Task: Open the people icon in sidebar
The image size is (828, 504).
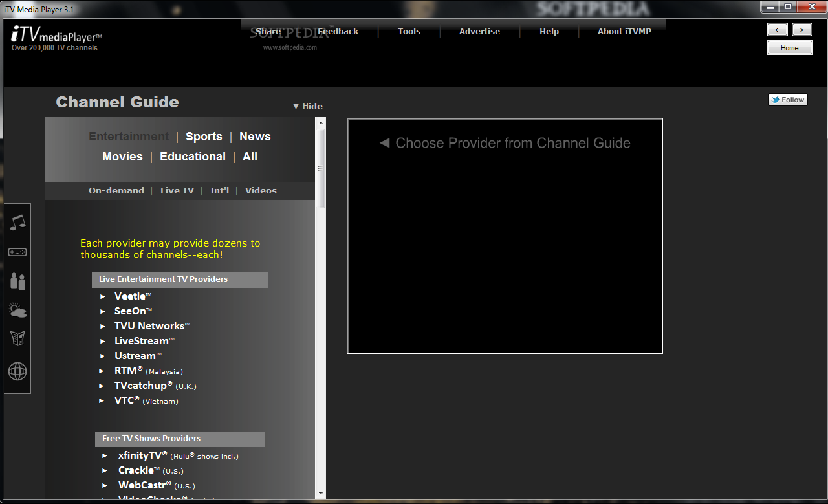Action: 17,281
